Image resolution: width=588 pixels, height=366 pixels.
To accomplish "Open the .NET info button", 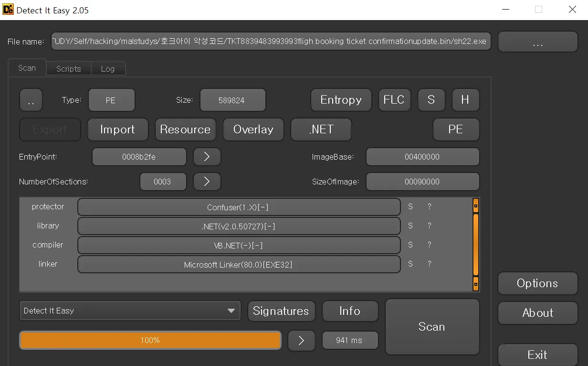I will pos(321,129).
